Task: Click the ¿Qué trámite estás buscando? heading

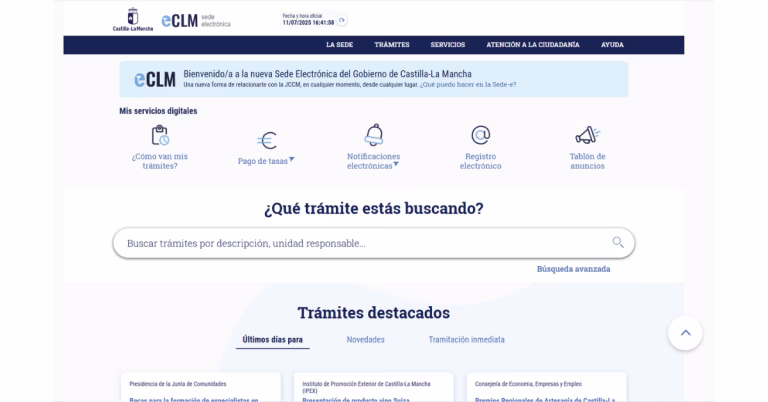Action: click(374, 208)
